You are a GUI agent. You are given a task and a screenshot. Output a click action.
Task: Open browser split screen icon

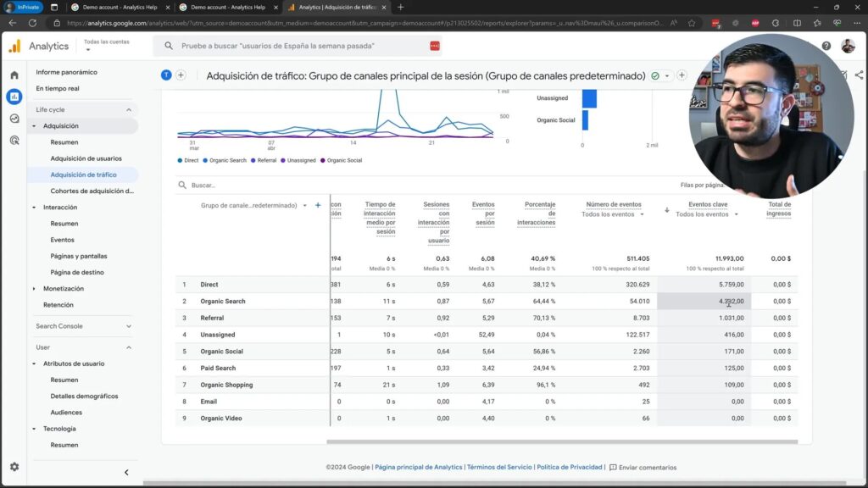coord(797,23)
